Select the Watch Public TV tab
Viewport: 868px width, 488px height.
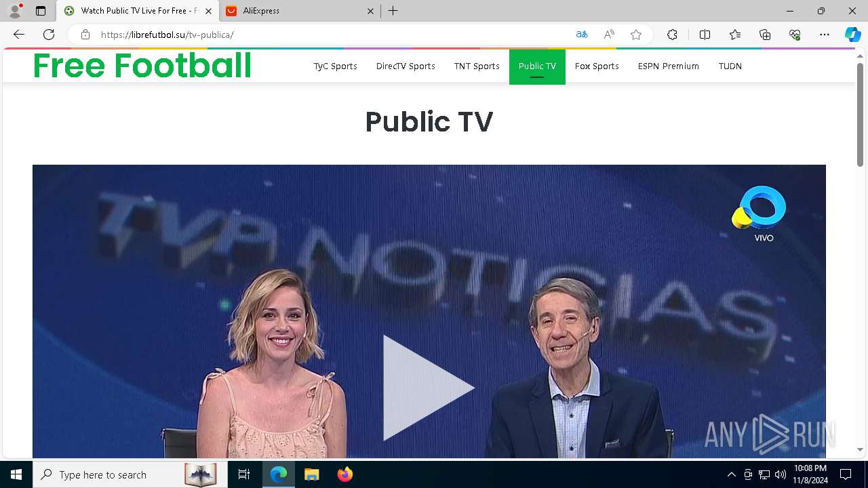click(138, 11)
